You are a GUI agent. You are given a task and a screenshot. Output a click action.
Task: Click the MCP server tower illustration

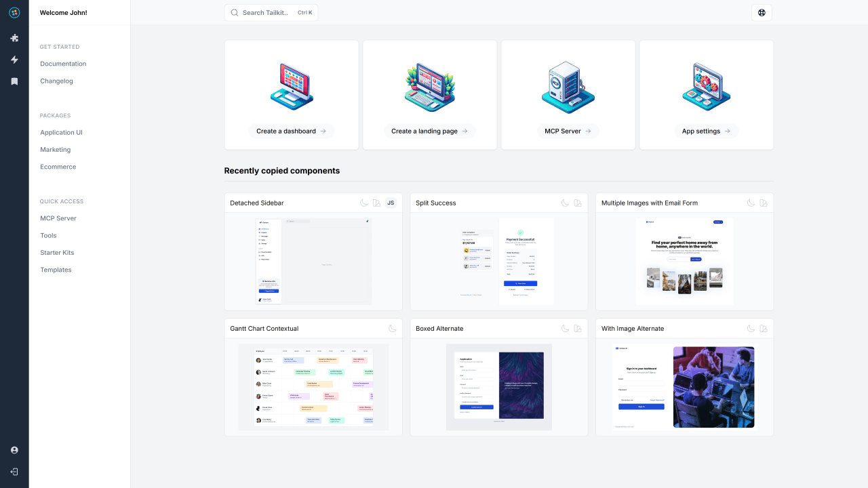(568, 87)
